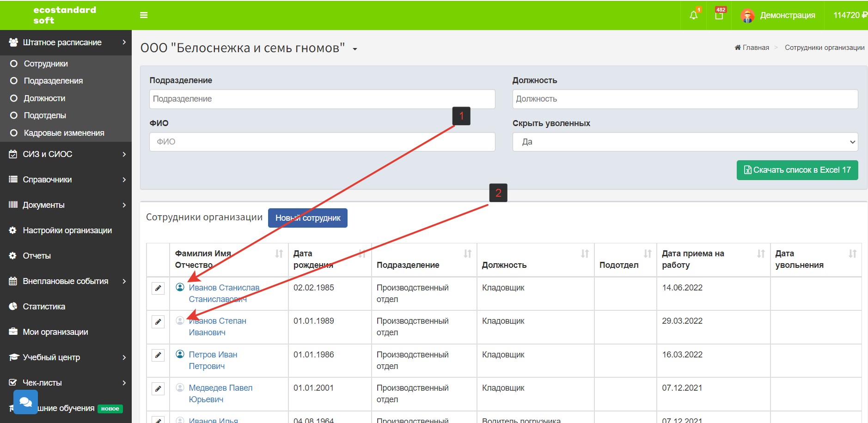Open Сотрудники in the sidebar submenu
Screen dimensions: 868x423
(46, 64)
